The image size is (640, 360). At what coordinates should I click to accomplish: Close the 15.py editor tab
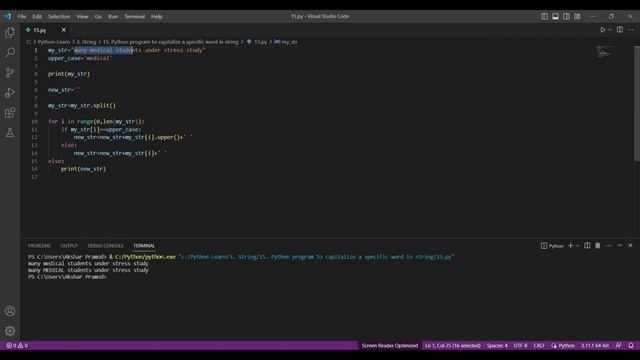[x=64, y=30]
